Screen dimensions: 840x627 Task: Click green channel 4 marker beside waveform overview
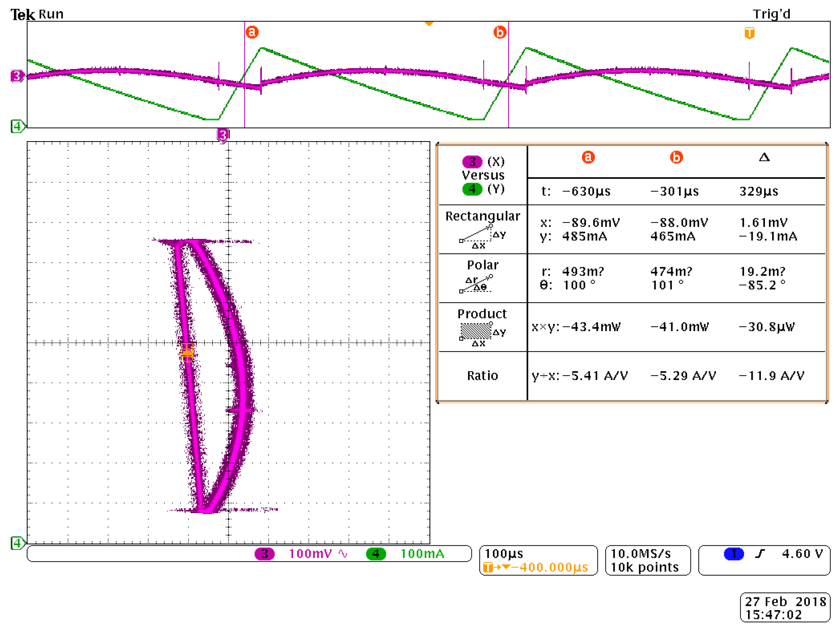(17, 126)
